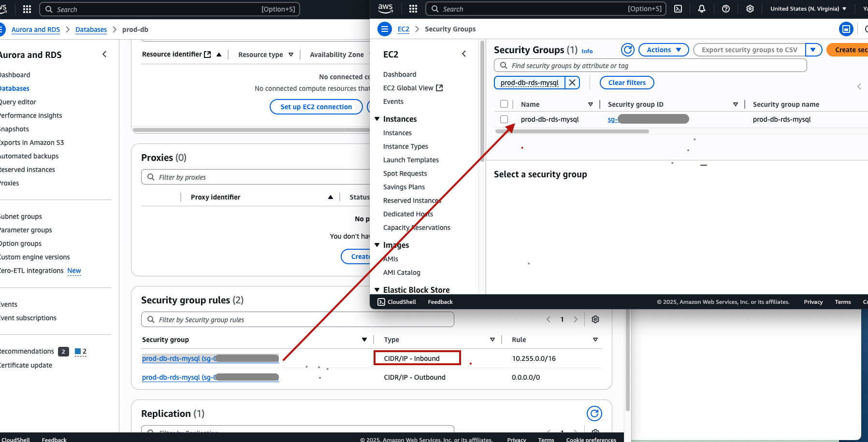868x442 pixels.
Task: Sort the Name column in Security Groups
Action: click(591, 104)
